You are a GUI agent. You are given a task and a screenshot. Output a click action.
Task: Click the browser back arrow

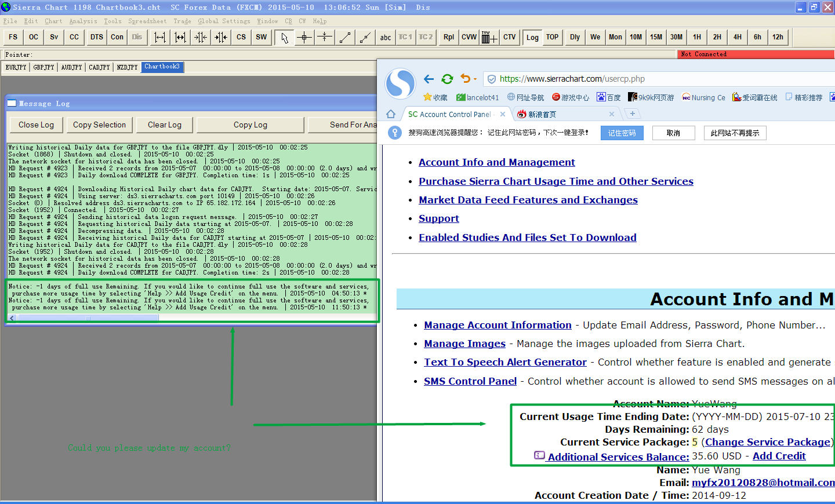click(x=429, y=79)
